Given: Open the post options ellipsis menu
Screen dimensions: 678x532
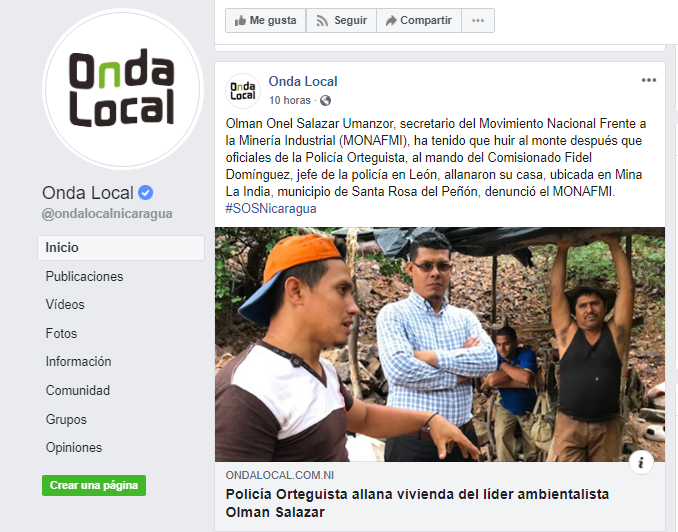Looking at the screenshot, I should [x=649, y=80].
